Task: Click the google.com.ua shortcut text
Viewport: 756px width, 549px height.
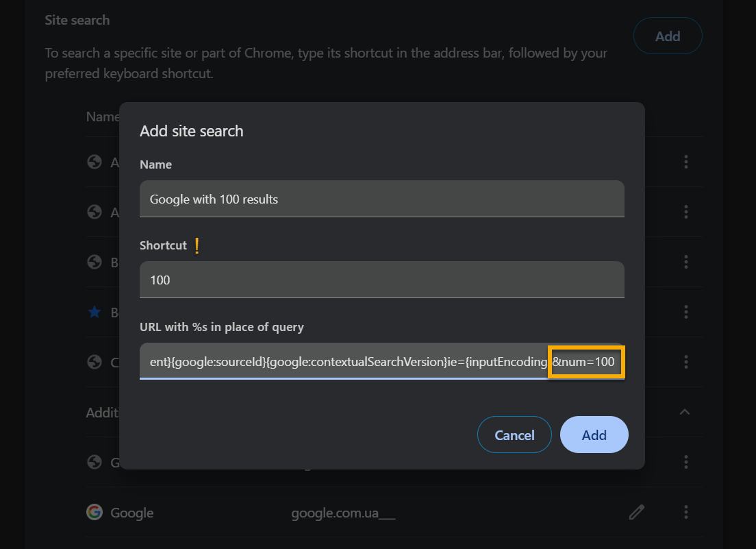Action: 343,513
